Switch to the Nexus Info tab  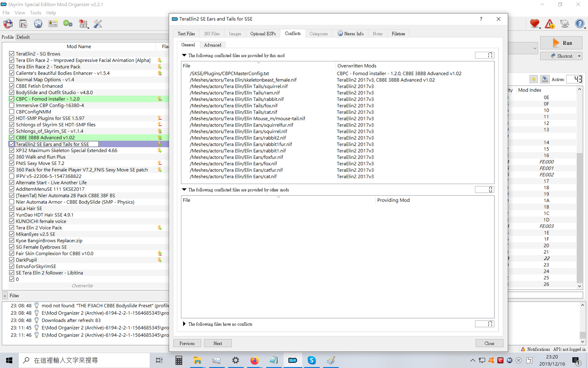350,34
